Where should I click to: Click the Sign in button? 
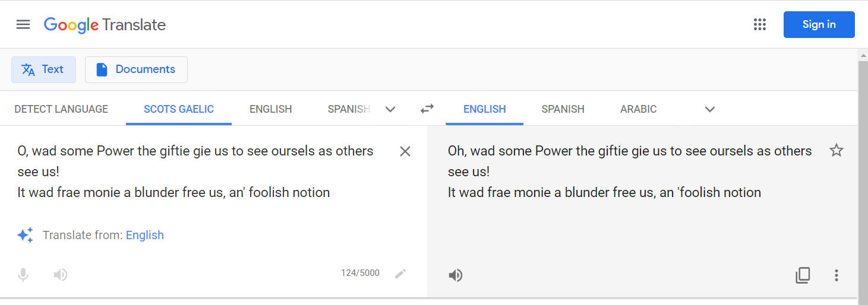click(x=819, y=24)
